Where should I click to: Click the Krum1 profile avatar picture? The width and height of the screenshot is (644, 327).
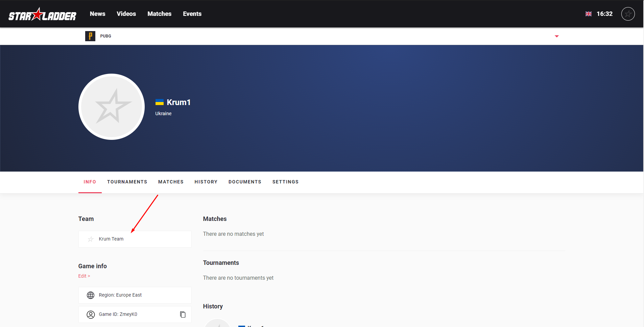(112, 107)
